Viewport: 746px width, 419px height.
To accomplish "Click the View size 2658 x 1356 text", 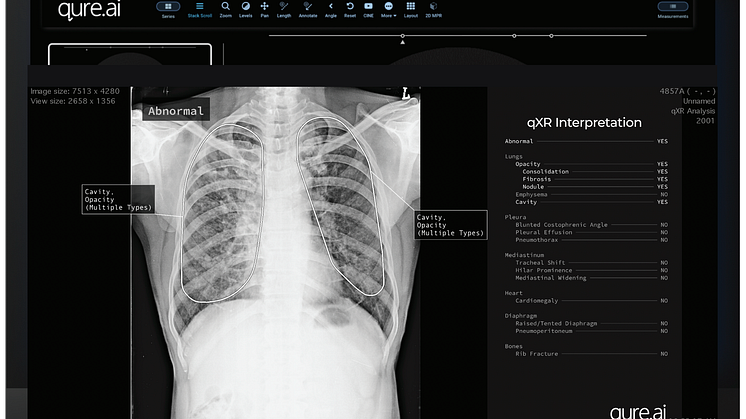I will click(x=73, y=101).
